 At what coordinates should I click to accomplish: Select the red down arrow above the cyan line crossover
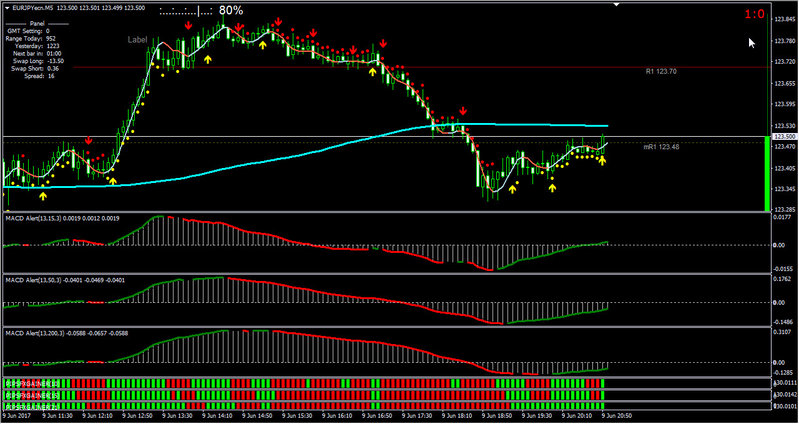click(x=463, y=111)
